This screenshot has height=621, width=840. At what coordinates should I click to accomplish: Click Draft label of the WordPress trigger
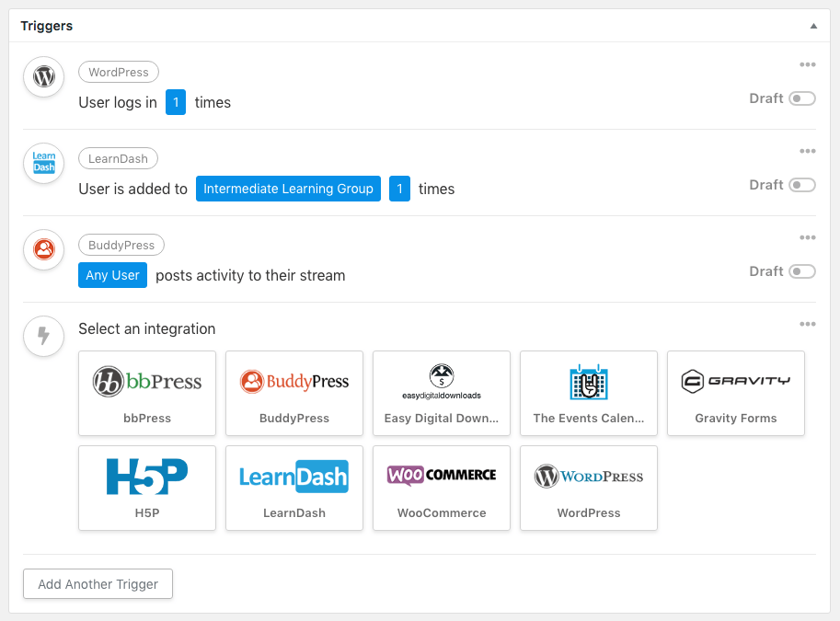(x=766, y=98)
